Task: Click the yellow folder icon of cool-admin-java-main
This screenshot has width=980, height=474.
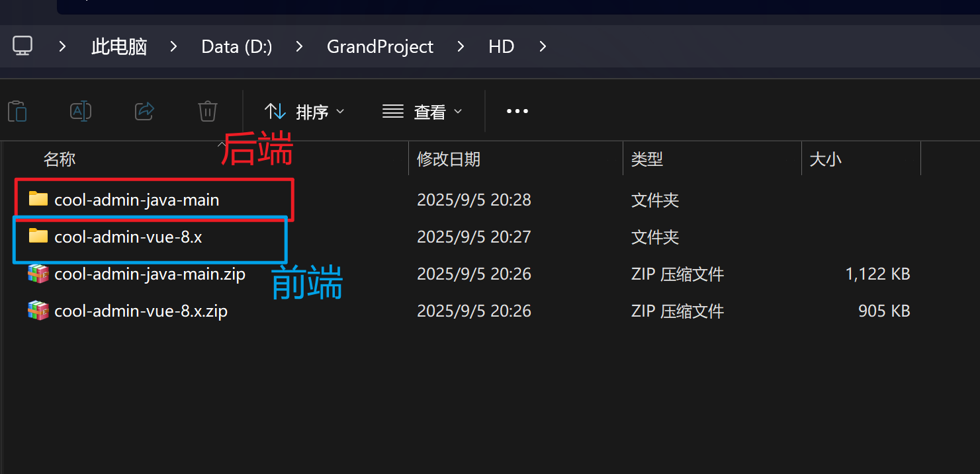Action: (38, 199)
